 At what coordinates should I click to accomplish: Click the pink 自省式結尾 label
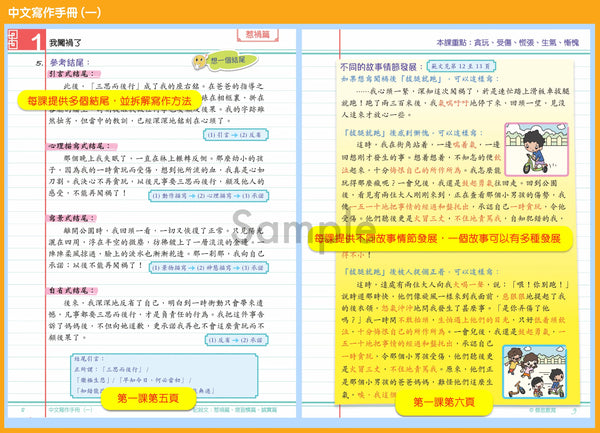(72, 291)
